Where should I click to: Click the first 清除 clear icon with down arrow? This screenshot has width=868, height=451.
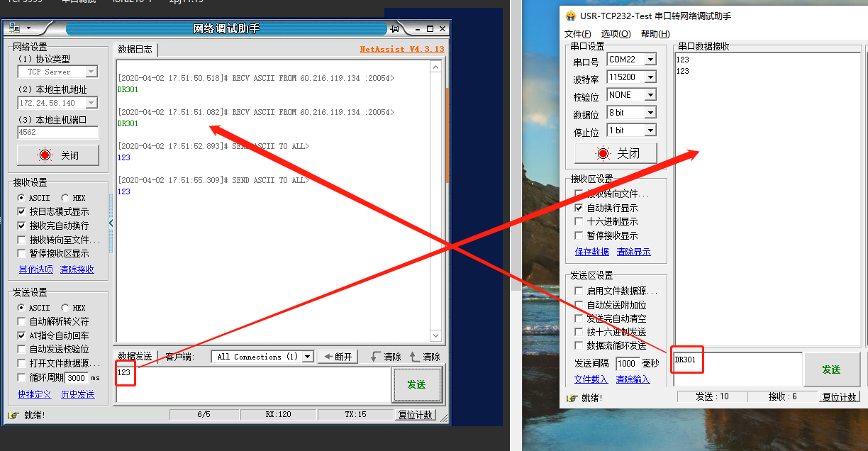[x=376, y=357]
